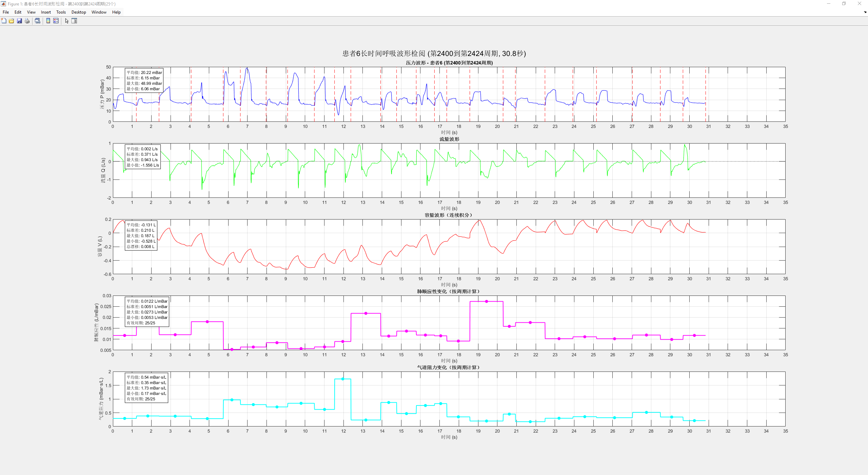
Task: Click the resistance marker near 6 seconds
Action: (232, 400)
